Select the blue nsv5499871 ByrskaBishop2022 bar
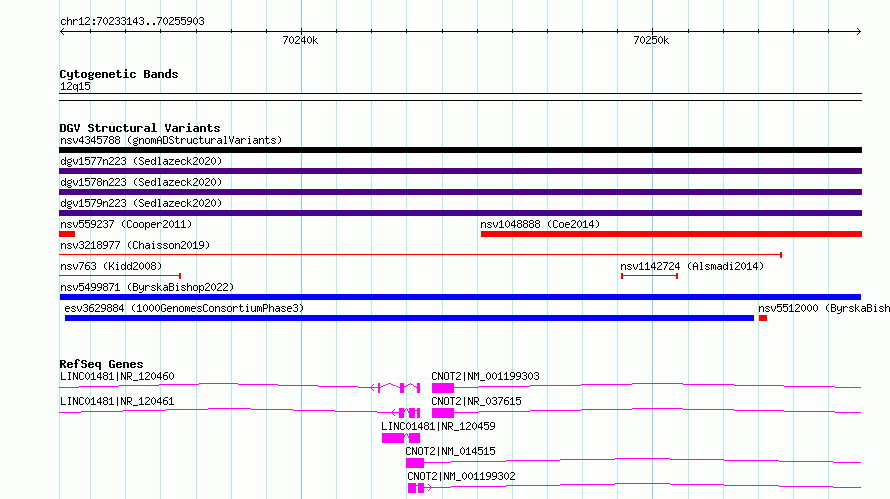The width and height of the screenshot is (890, 499). point(460,297)
